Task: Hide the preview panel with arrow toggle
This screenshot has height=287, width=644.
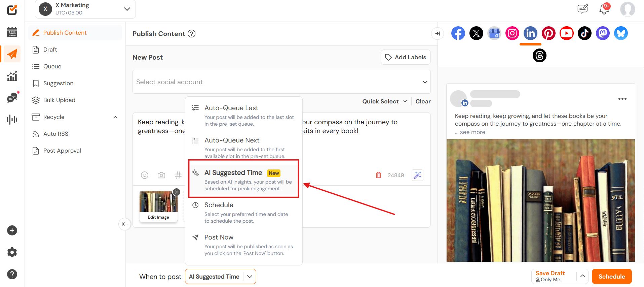Action: [438, 34]
